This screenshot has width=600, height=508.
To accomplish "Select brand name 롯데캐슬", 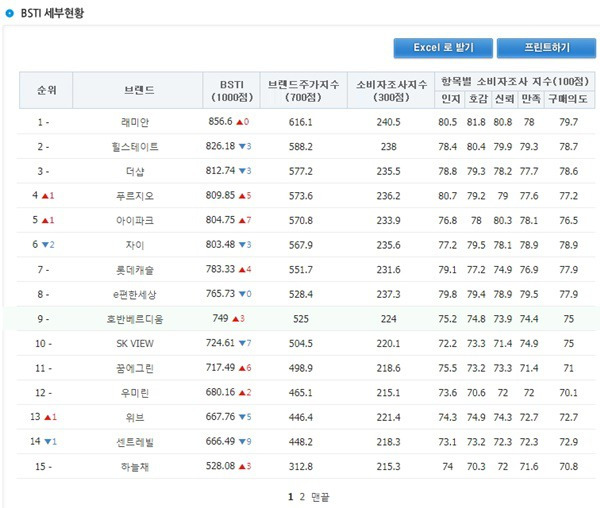I will (x=135, y=270).
